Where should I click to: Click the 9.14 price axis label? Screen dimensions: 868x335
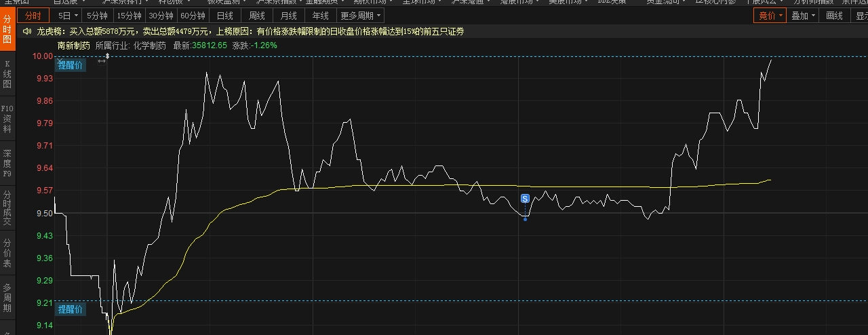[x=45, y=326]
